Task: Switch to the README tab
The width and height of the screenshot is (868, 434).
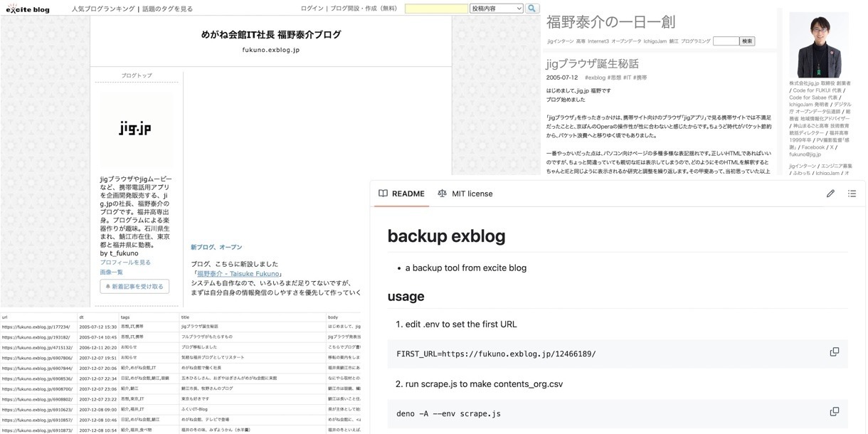Action: [x=401, y=194]
